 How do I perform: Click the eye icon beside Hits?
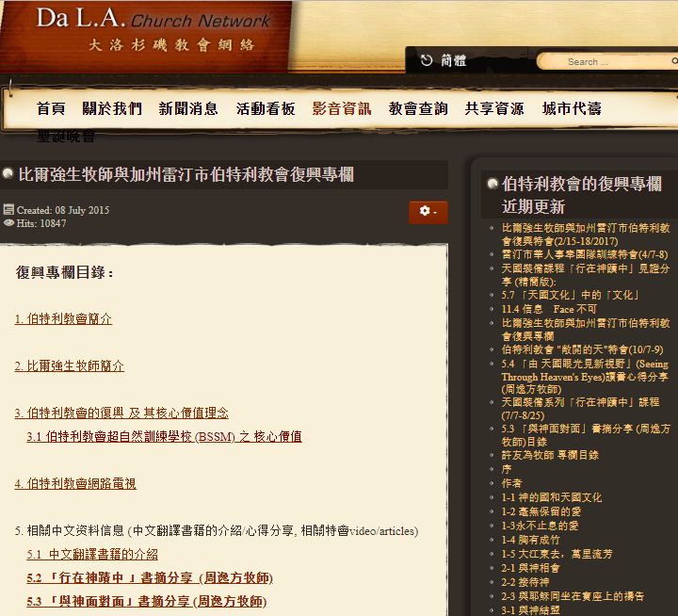point(8,223)
